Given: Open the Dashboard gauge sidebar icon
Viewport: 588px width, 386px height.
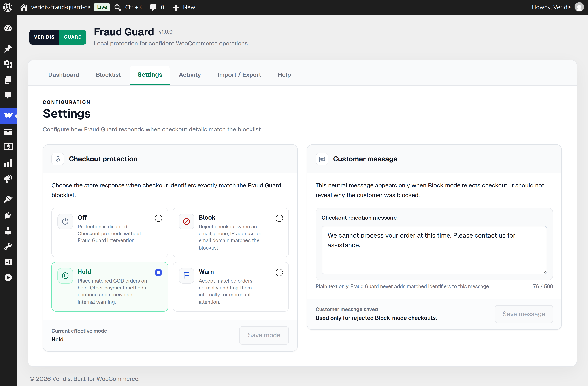Looking at the screenshot, I should pyautogui.click(x=8, y=28).
